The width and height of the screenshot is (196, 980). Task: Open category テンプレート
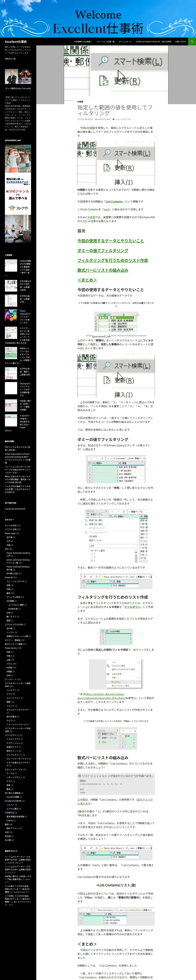pos(10,679)
